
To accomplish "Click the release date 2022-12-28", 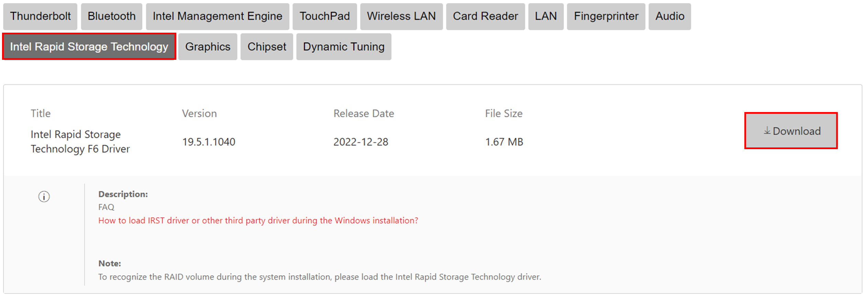I will point(360,142).
